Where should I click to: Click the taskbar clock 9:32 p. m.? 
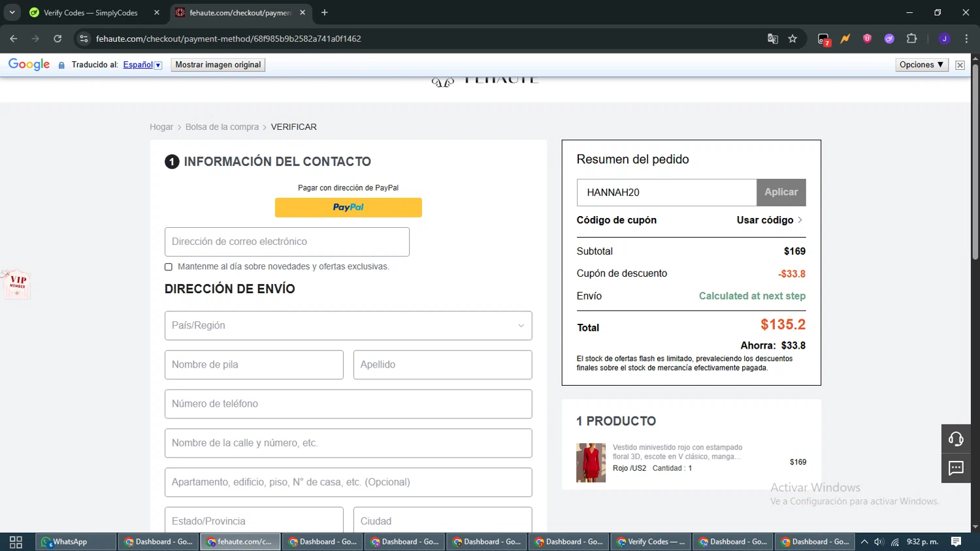point(923,542)
